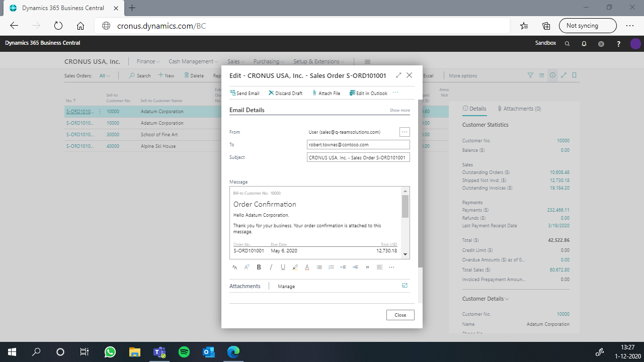Click Total Sales ($) value 60,672.80

(x=559, y=269)
